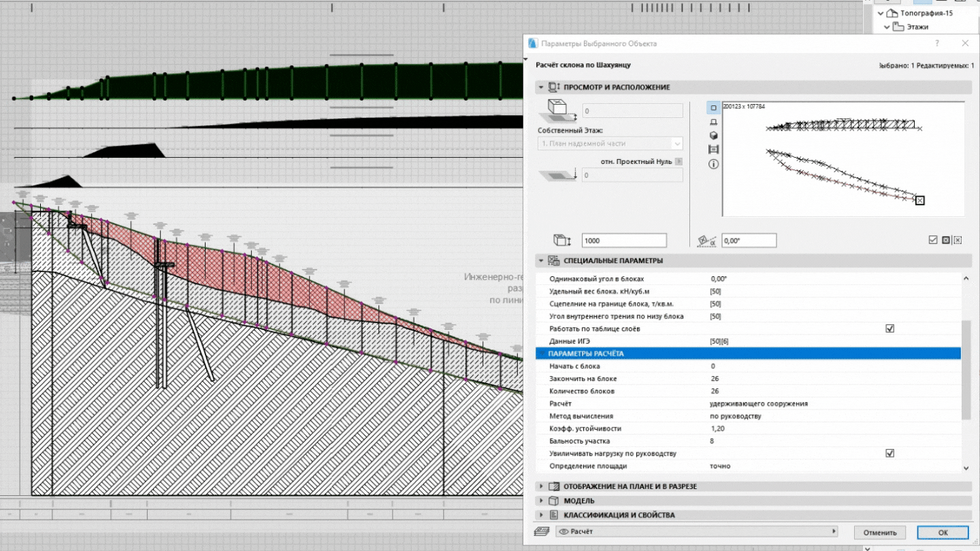Screen dimensions: 980x551
Task: Expand the 'Модель' section
Action: [x=578, y=501]
